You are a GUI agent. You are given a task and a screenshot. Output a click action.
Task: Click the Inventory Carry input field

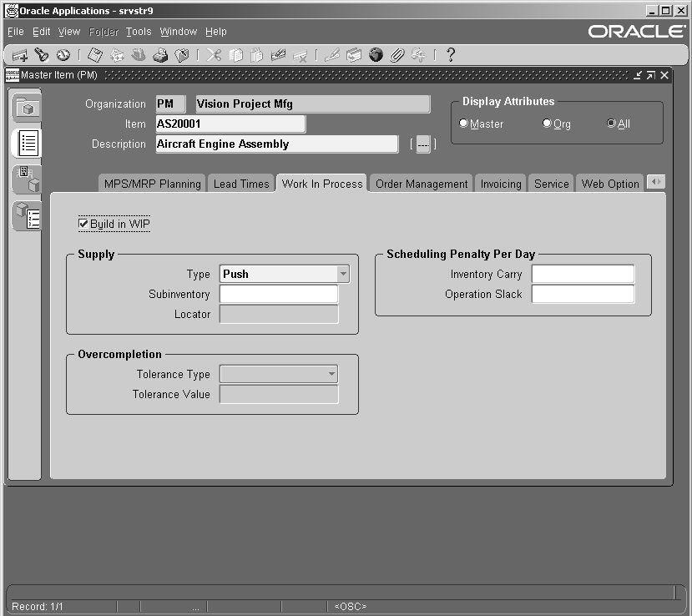click(x=583, y=274)
